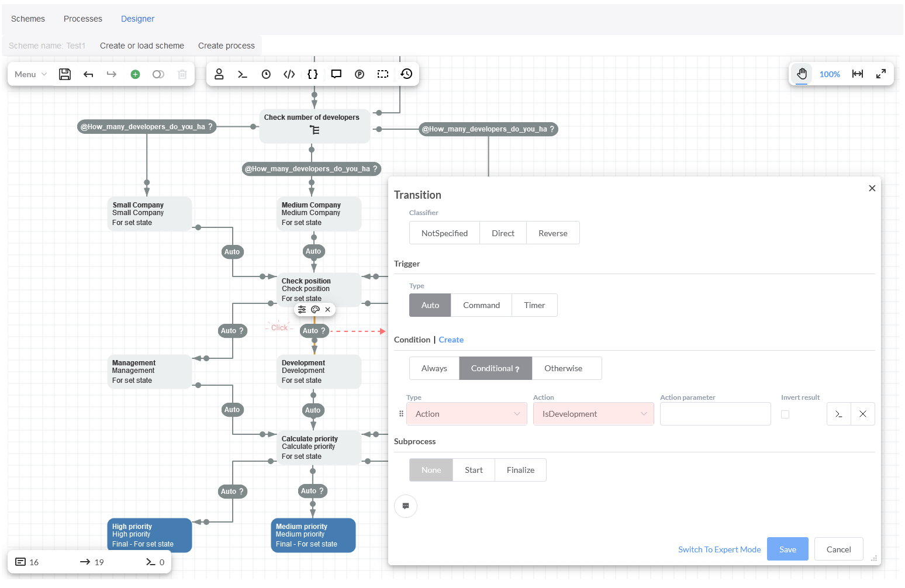Set trigger type to Timer

click(534, 305)
